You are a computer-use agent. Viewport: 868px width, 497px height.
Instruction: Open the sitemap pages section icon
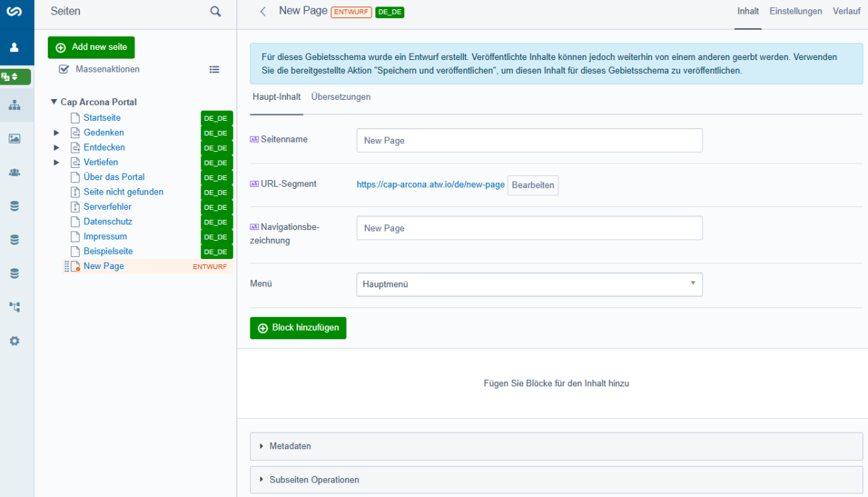[x=14, y=106]
